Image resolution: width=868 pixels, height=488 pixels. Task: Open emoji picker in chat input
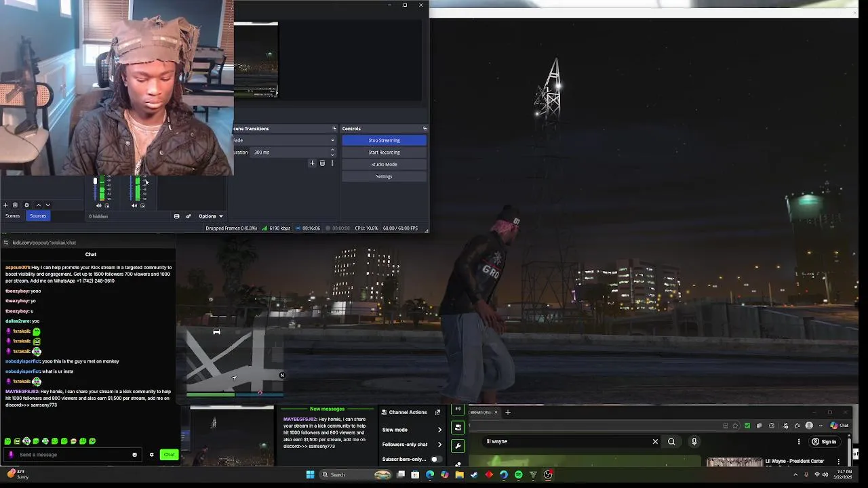tap(134, 455)
